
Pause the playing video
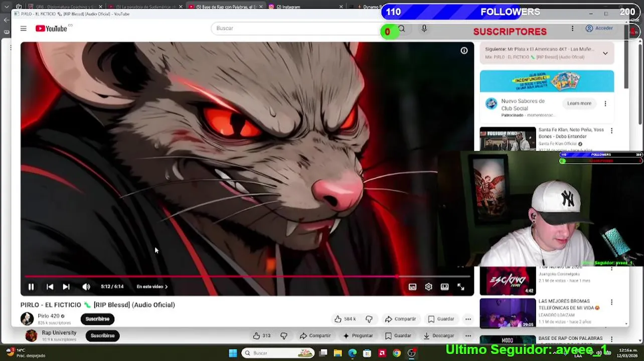pos(31,287)
